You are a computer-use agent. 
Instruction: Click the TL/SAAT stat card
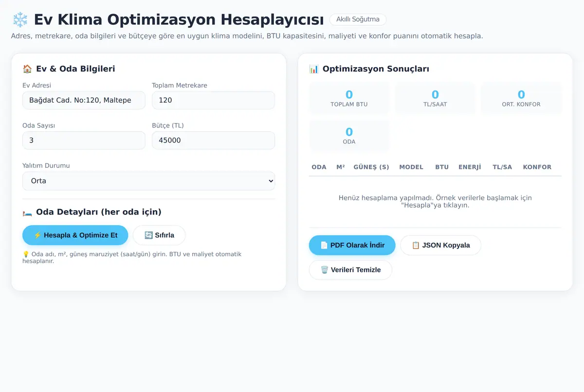pyautogui.click(x=435, y=98)
